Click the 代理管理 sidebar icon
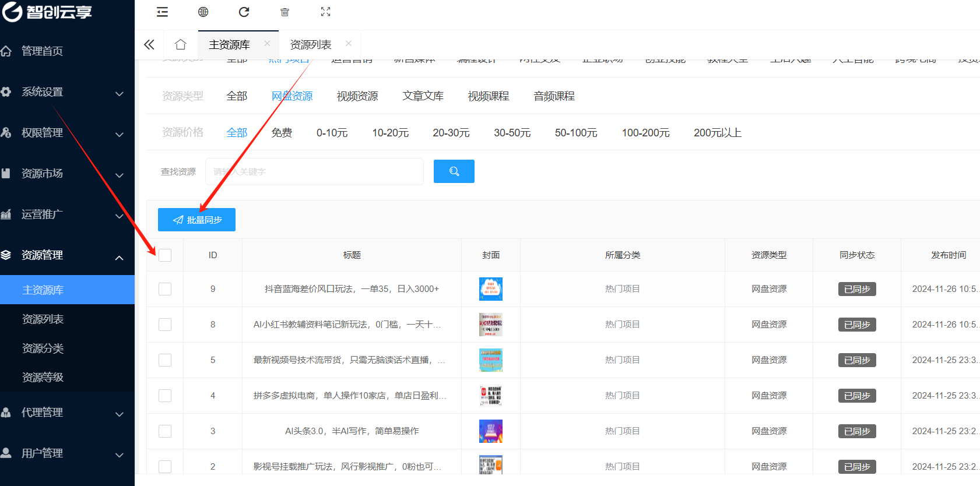 tap(6, 412)
